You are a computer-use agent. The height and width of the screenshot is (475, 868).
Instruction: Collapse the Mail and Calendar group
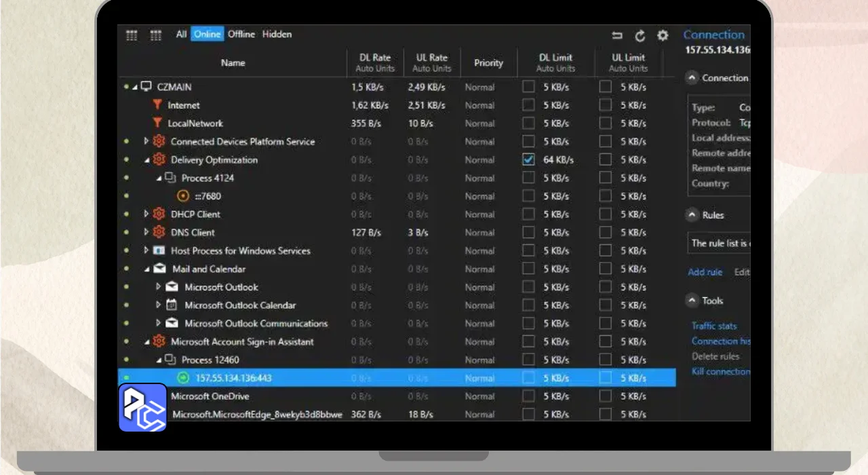coord(146,269)
